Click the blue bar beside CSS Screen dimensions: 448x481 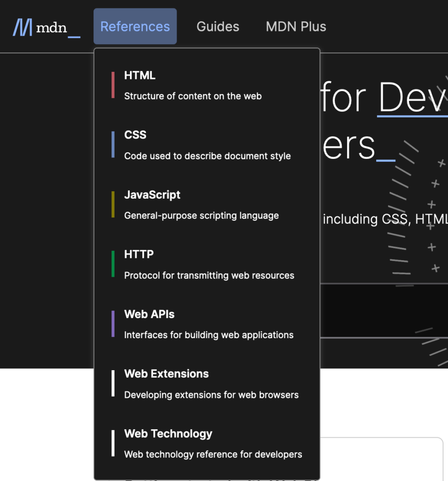click(113, 145)
